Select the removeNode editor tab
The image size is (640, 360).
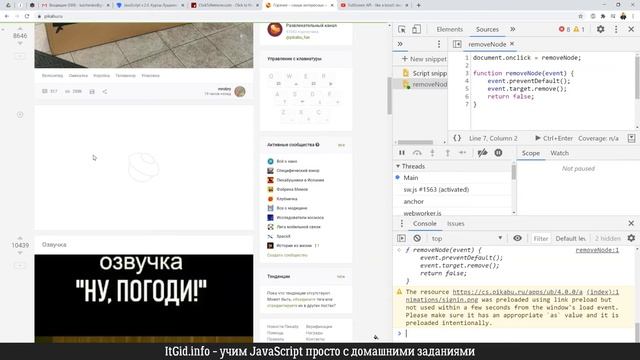point(487,44)
